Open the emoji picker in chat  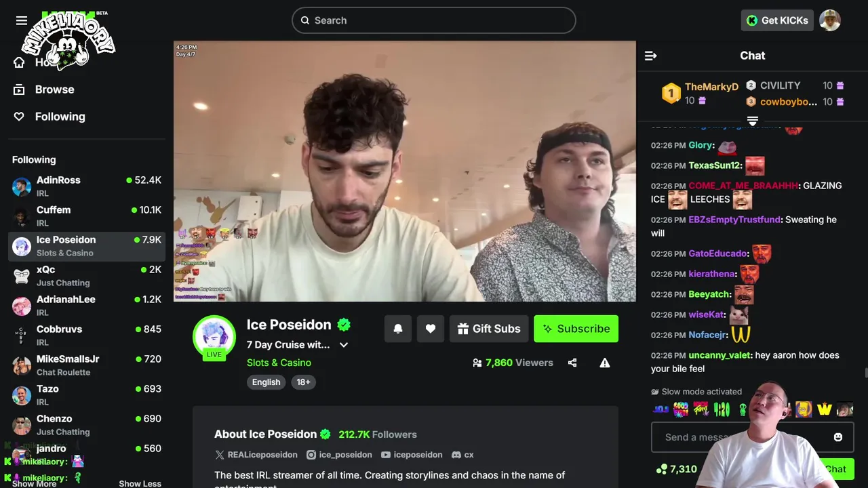tap(838, 437)
